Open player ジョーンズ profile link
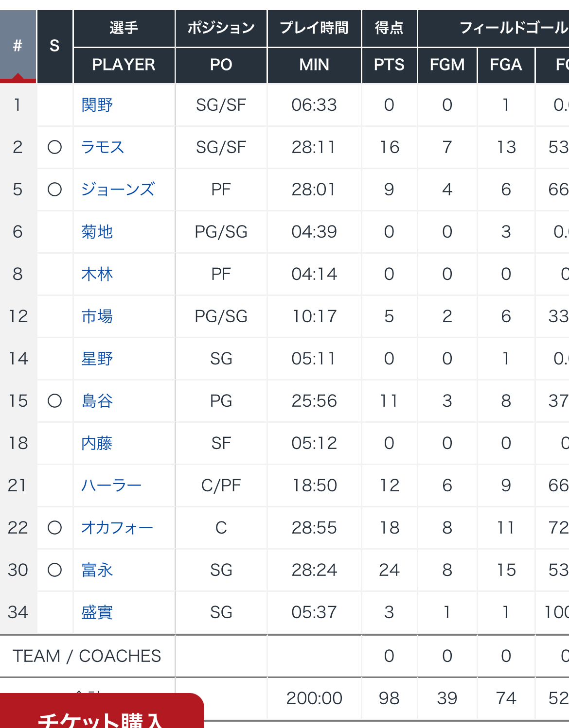This screenshot has height=728, width=569. 118,190
